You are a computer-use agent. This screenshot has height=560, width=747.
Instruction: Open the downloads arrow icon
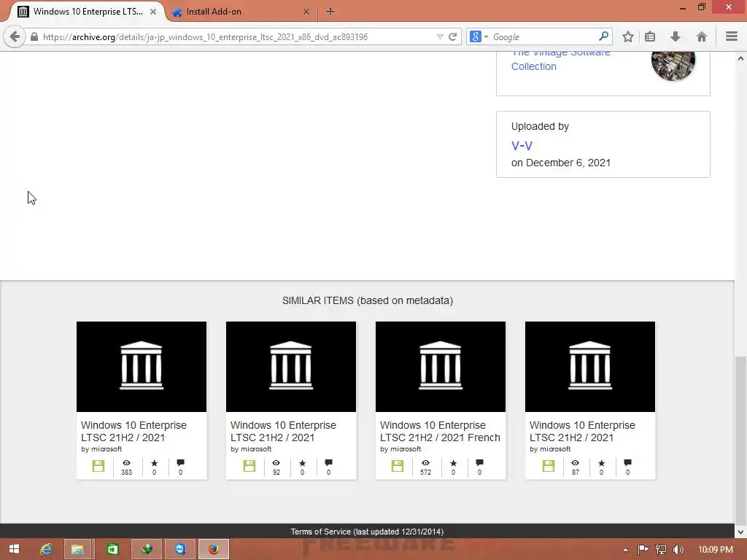675,36
